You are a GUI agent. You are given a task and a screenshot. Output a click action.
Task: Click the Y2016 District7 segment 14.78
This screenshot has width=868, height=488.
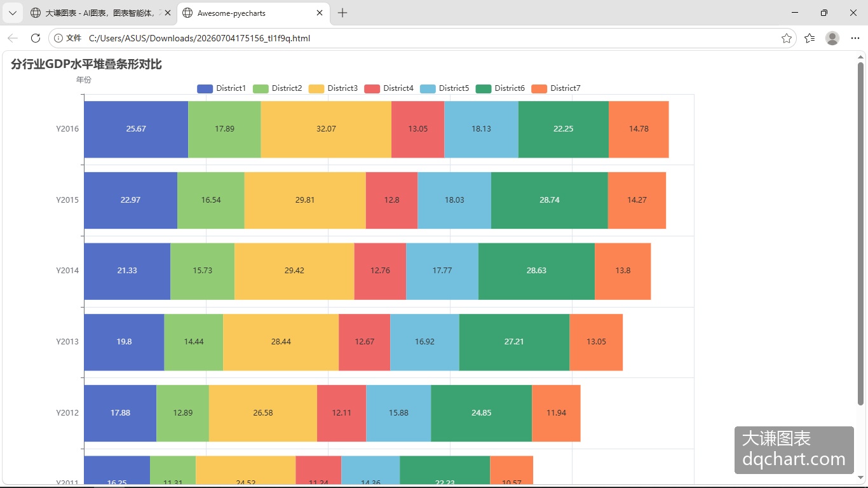pyautogui.click(x=639, y=129)
